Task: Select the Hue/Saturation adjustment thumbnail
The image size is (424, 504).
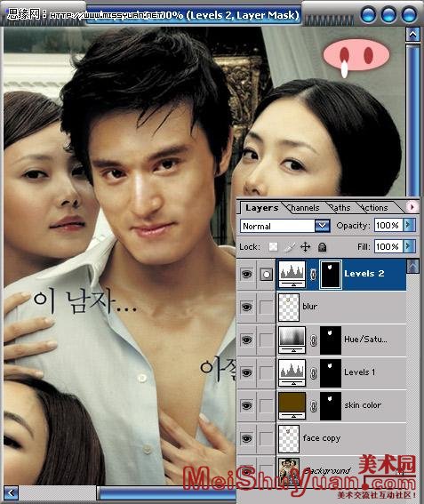Action: tap(292, 340)
